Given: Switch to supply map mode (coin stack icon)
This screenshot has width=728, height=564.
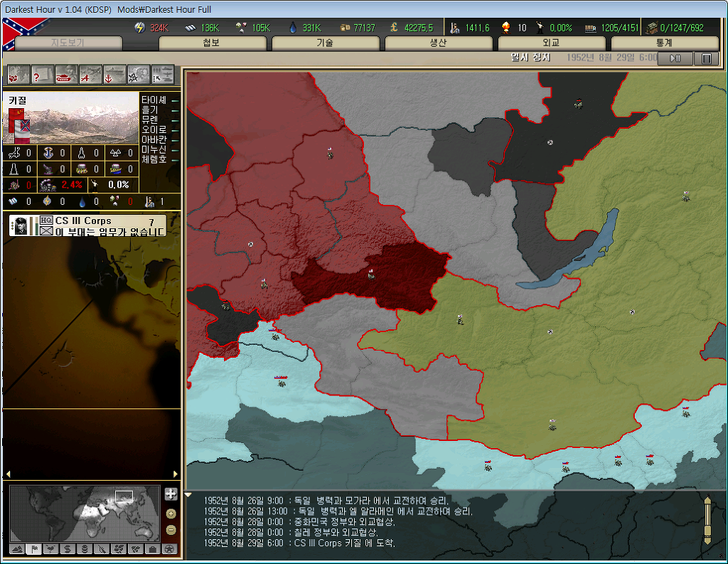Looking at the screenshot, I should click(85, 549).
